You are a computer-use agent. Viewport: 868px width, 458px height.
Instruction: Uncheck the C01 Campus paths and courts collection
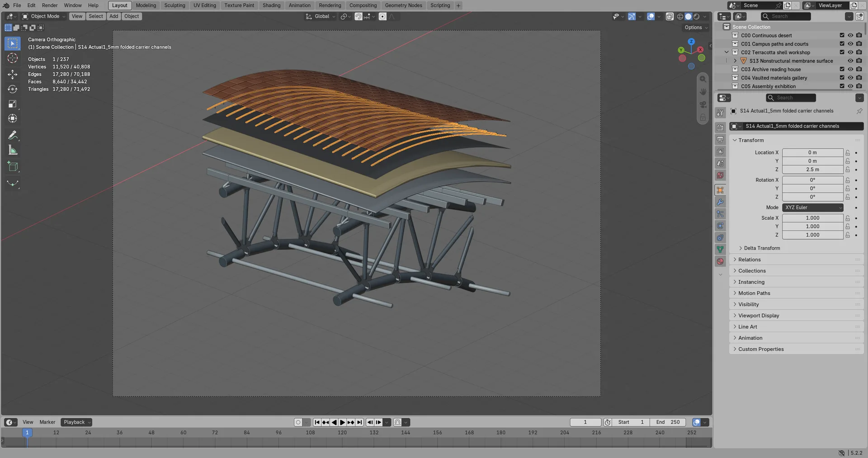[842, 44]
